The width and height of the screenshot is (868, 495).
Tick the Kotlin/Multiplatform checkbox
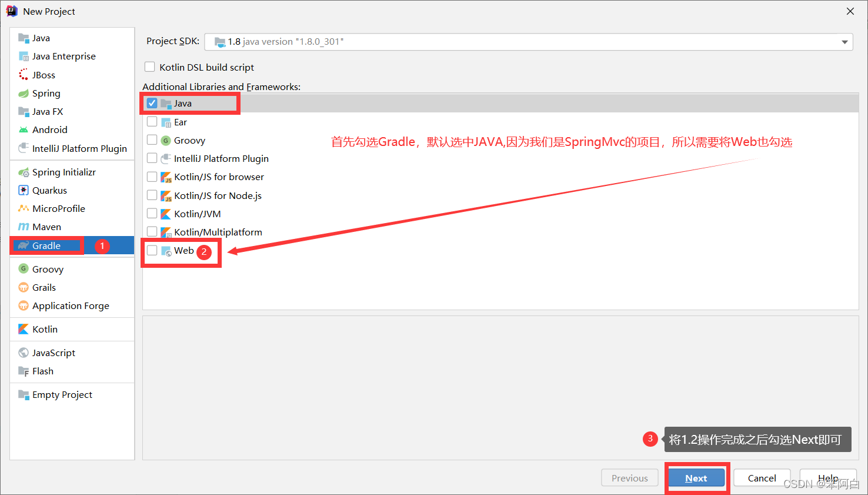click(152, 231)
